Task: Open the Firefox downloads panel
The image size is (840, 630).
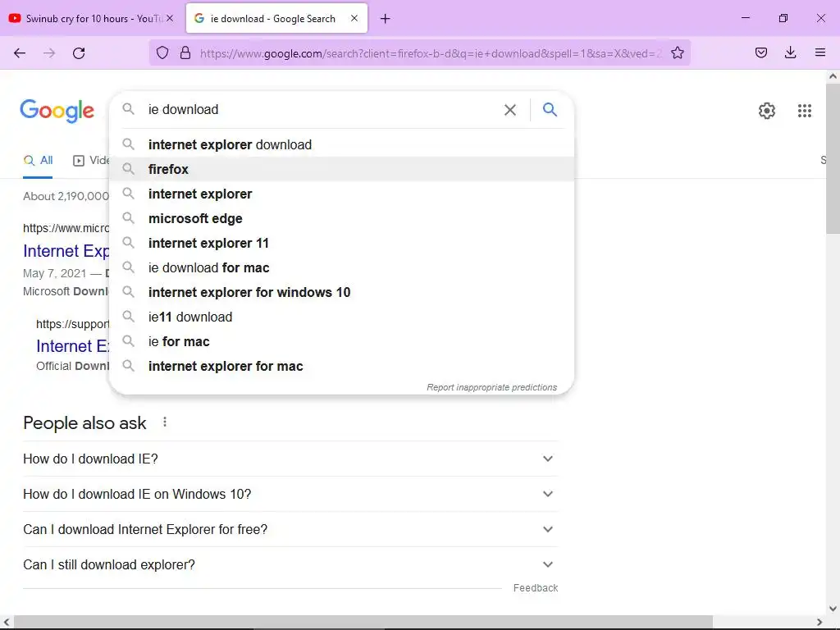Action: point(790,52)
